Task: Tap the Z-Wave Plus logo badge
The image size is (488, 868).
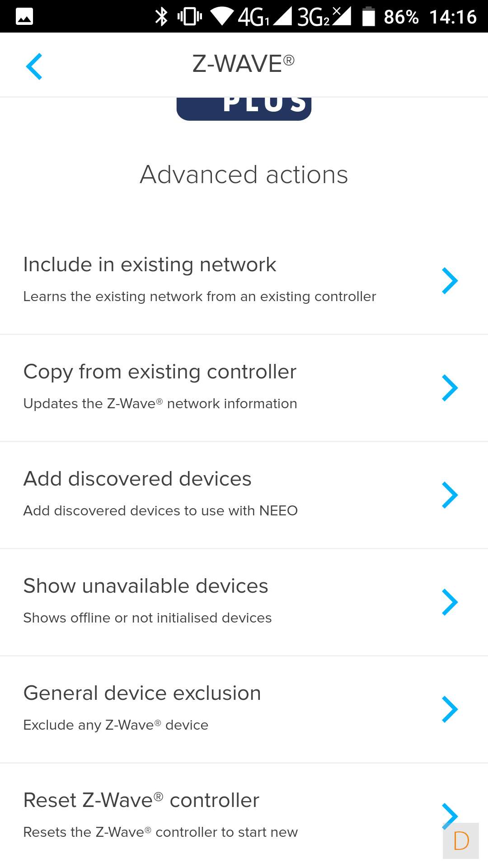Action: 244,108
